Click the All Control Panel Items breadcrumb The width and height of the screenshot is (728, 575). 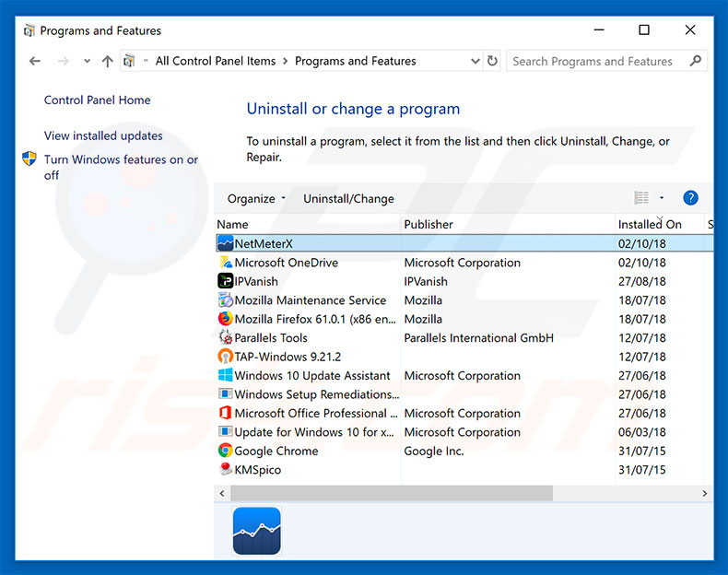coord(216,61)
